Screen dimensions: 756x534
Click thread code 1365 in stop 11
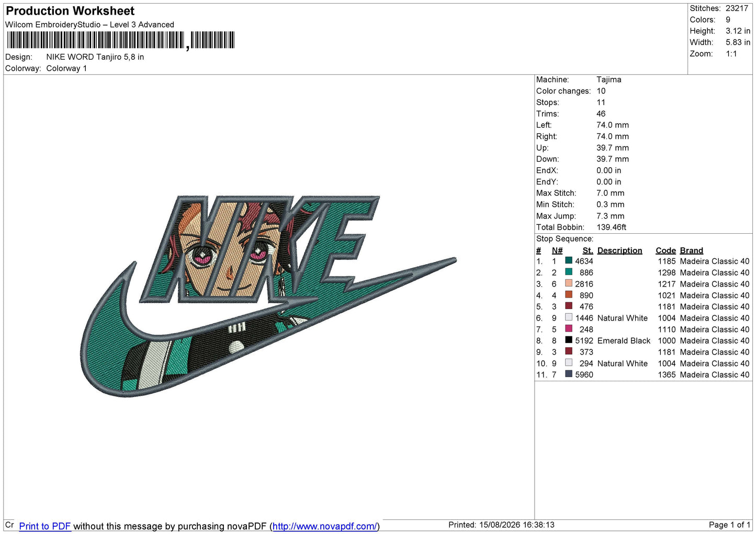(x=667, y=374)
